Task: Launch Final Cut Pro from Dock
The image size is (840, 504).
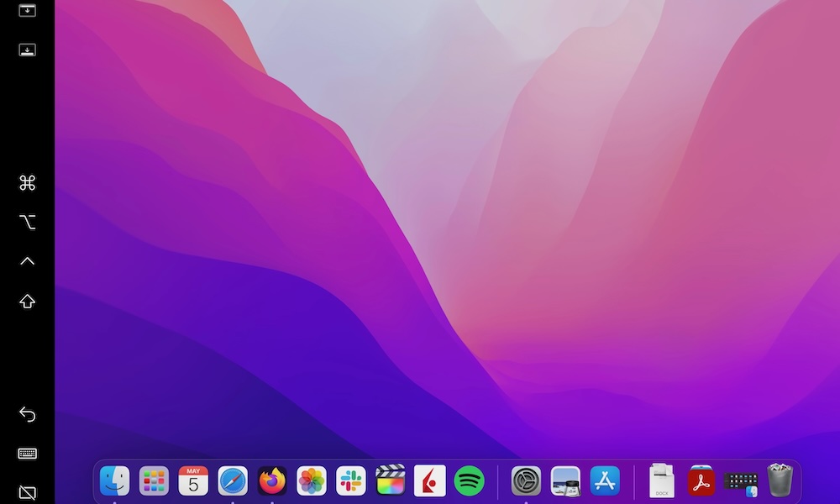Action: pyautogui.click(x=391, y=481)
